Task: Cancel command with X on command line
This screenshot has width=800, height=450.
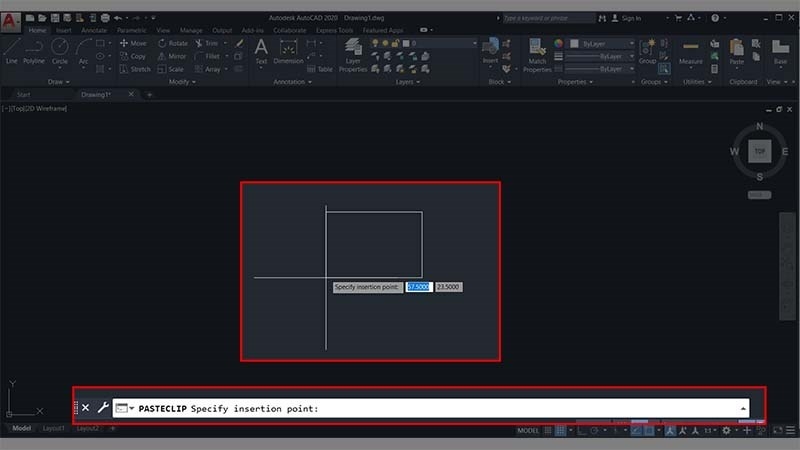Action: click(85, 407)
